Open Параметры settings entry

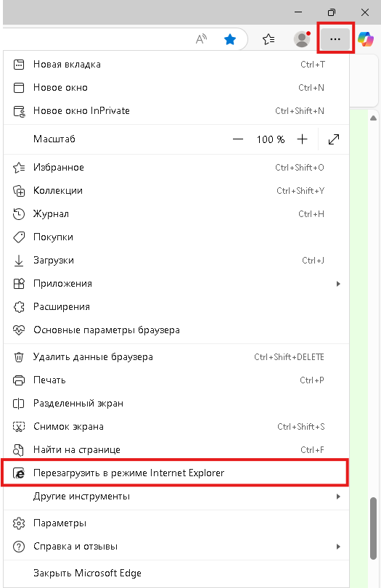tap(176, 523)
